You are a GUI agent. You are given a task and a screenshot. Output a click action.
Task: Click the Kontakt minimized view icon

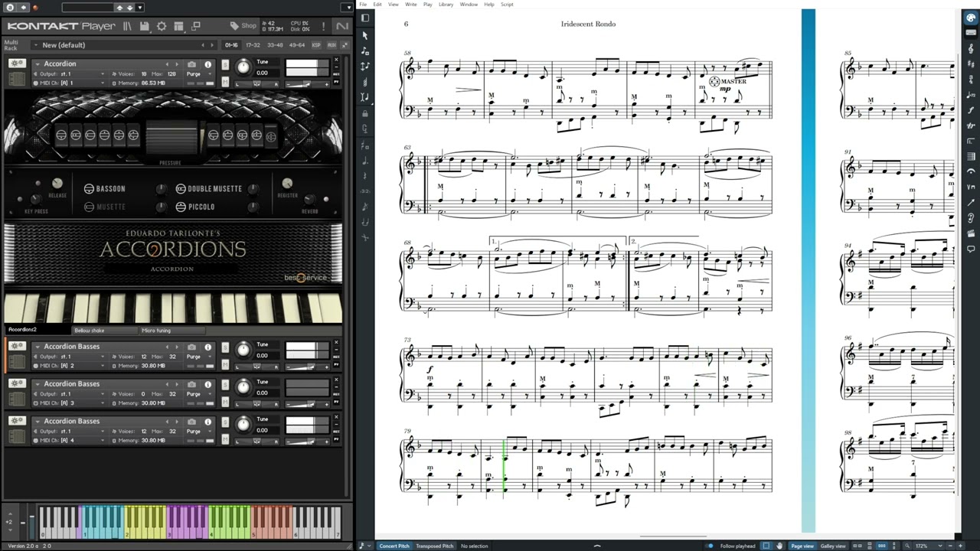click(196, 26)
